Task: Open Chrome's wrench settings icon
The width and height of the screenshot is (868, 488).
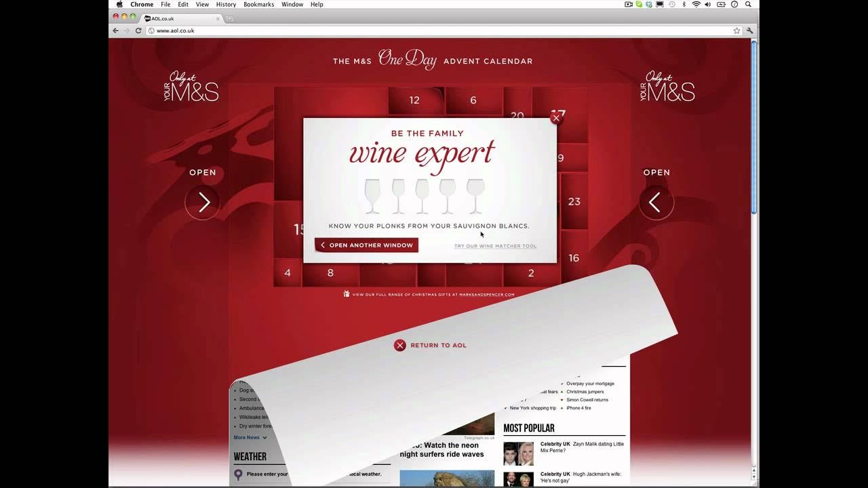Action: point(748,30)
